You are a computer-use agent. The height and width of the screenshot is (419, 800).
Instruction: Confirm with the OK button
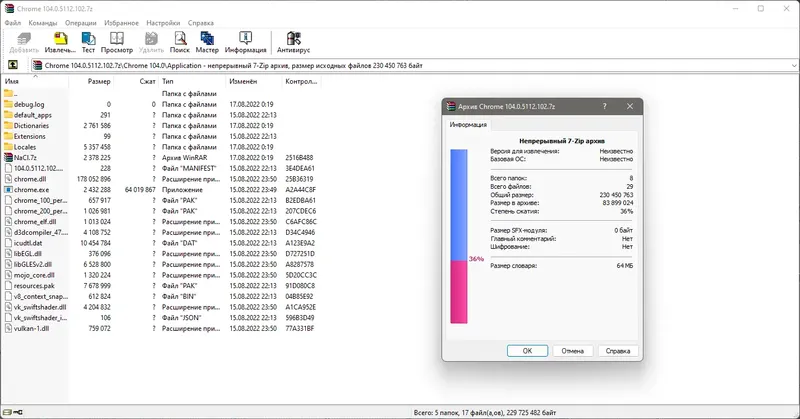tap(527, 351)
